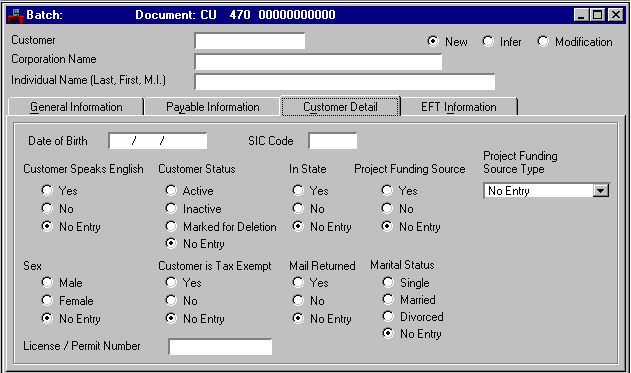Click the SIC Code field

click(x=332, y=141)
